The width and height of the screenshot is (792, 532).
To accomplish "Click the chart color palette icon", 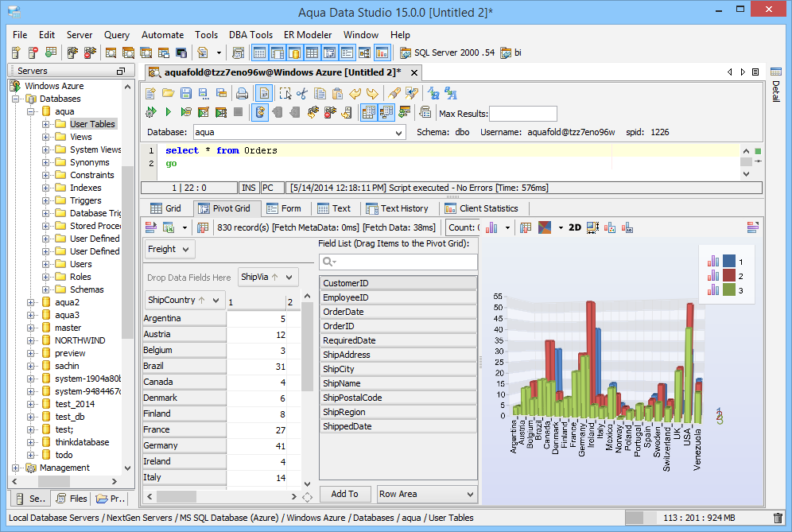I will point(545,228).
